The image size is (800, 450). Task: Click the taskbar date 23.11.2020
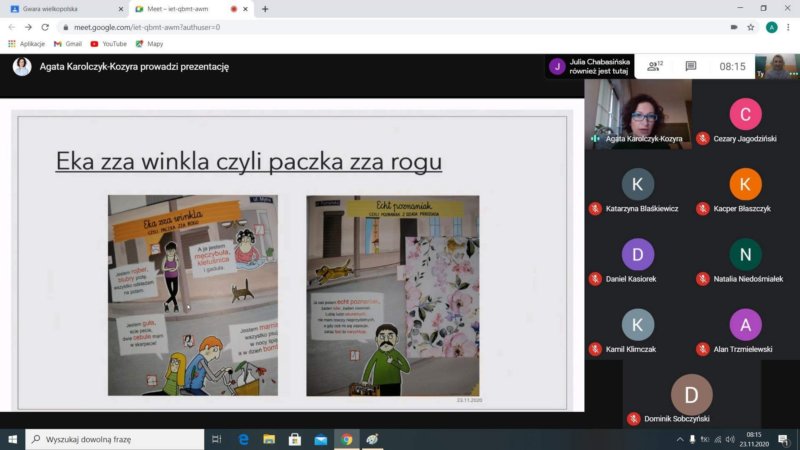pyautogui.click(x=754, y=444)
